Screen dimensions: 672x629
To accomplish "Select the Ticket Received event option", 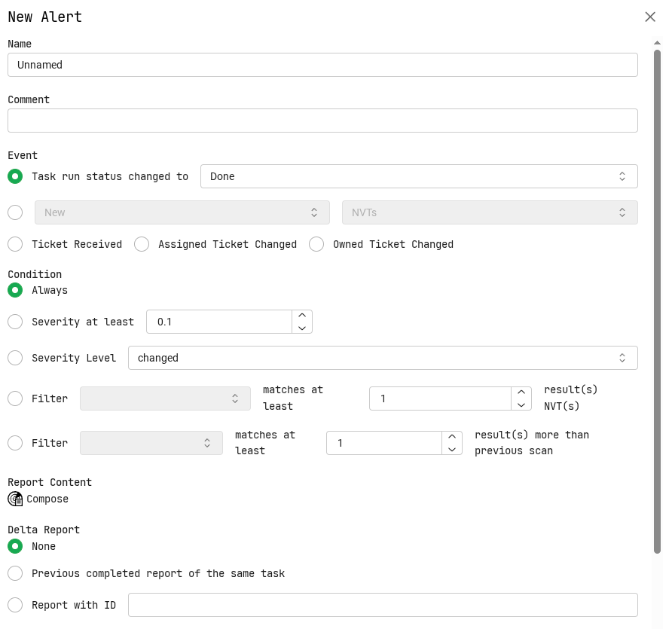I will [15, 244].
